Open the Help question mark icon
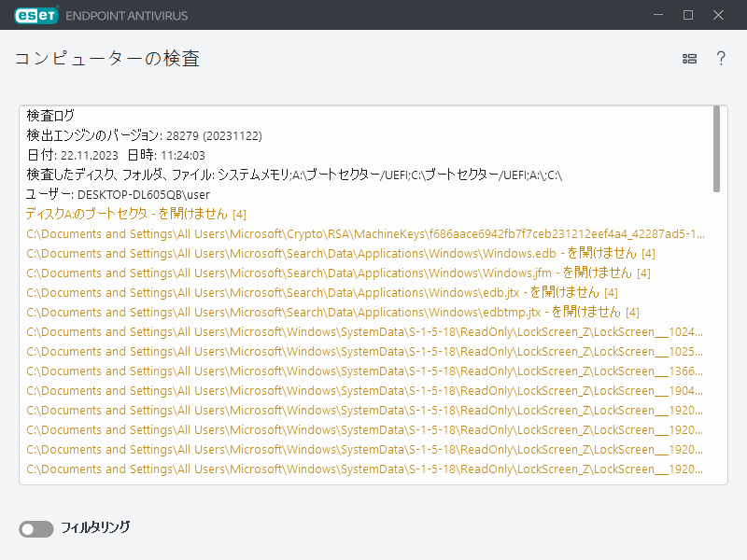 [721, 58]
